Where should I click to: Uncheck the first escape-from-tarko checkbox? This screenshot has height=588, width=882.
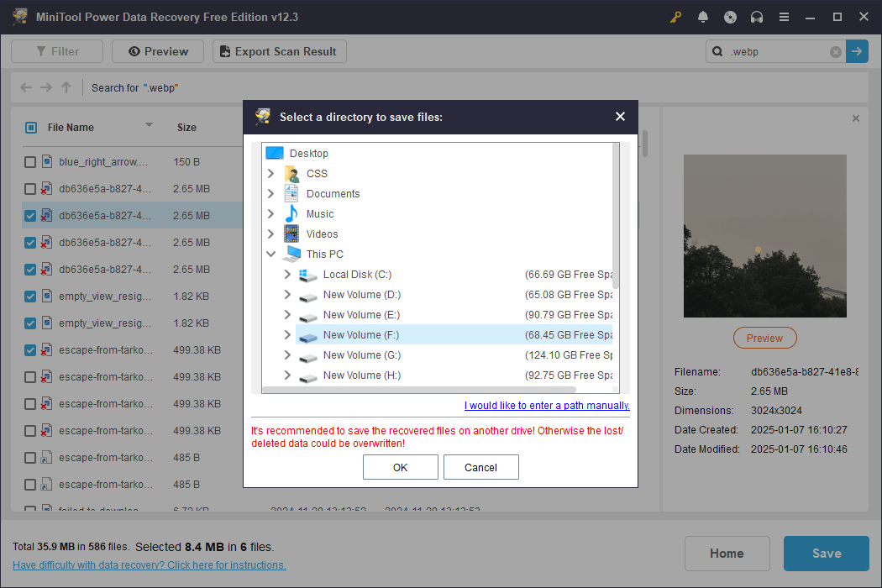(30, 350)
